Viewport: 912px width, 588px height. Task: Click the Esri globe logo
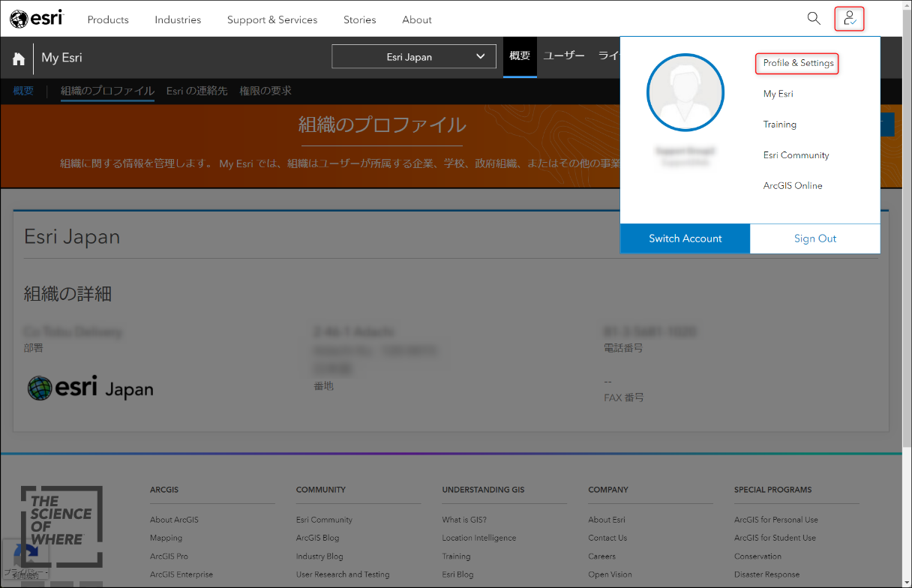click(x=37, y=19)
